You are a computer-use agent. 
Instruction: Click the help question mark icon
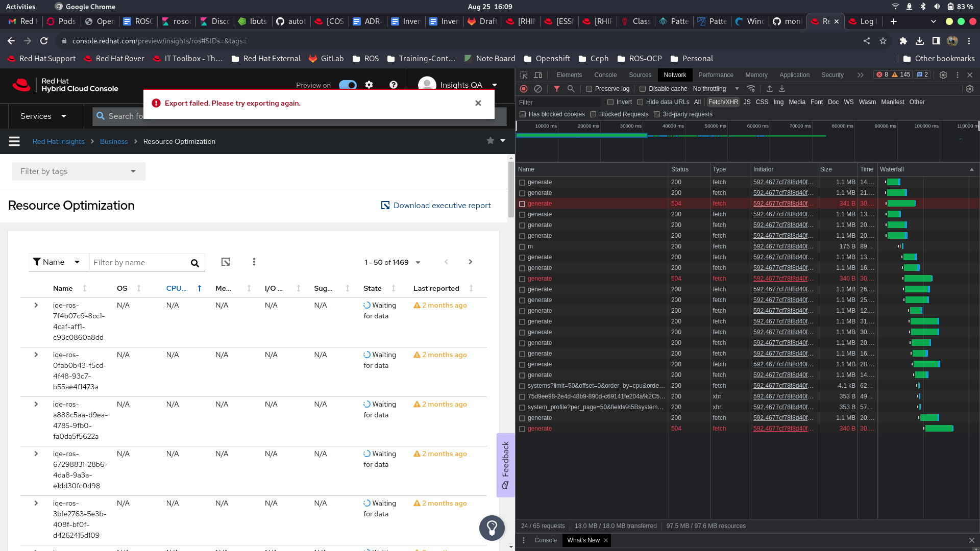coord(393,85)
